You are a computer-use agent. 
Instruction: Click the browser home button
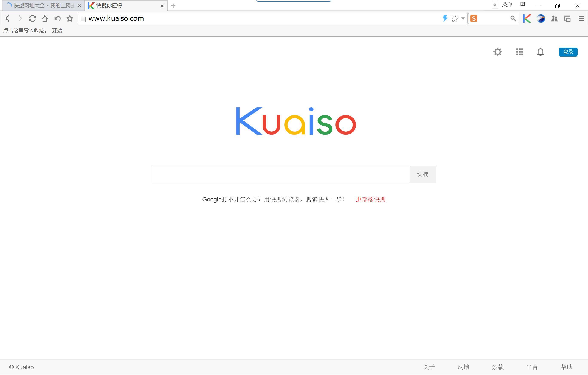point(45,18)
